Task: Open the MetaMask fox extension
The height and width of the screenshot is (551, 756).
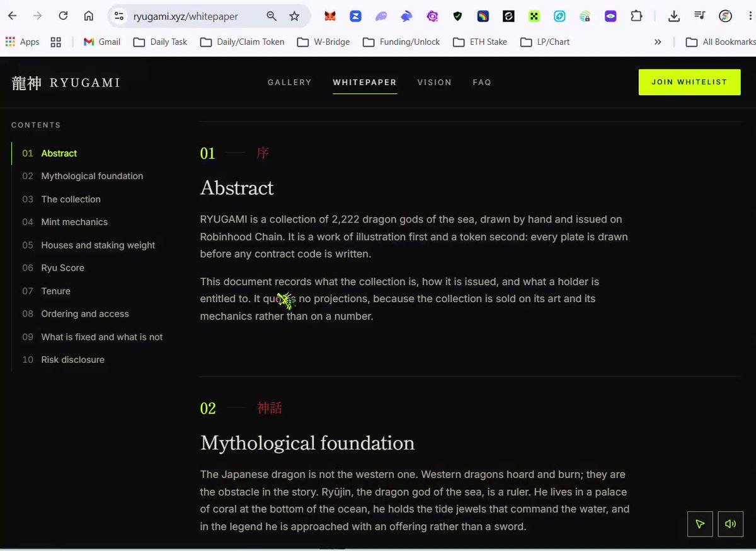Action: (x=330, y=16)
